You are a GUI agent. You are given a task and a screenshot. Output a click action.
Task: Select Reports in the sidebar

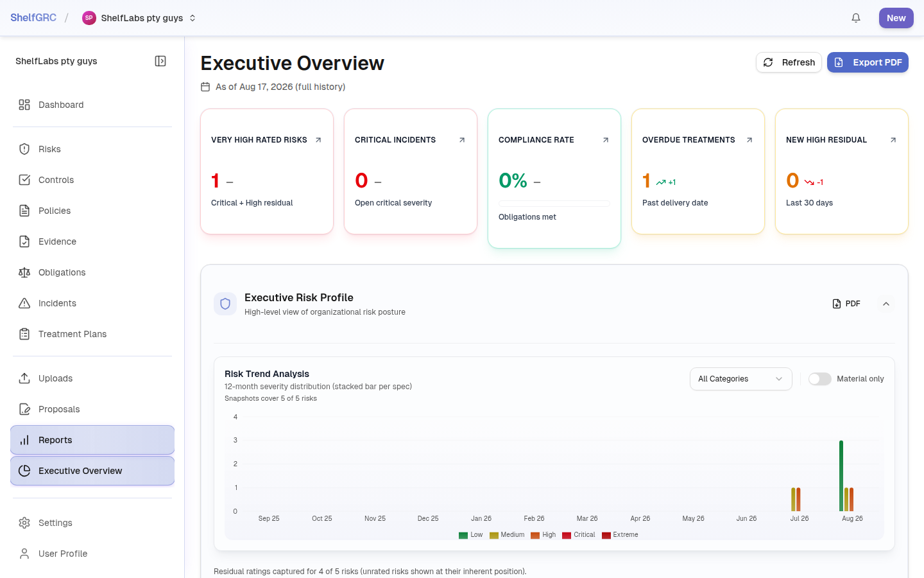tap(92, 440)
